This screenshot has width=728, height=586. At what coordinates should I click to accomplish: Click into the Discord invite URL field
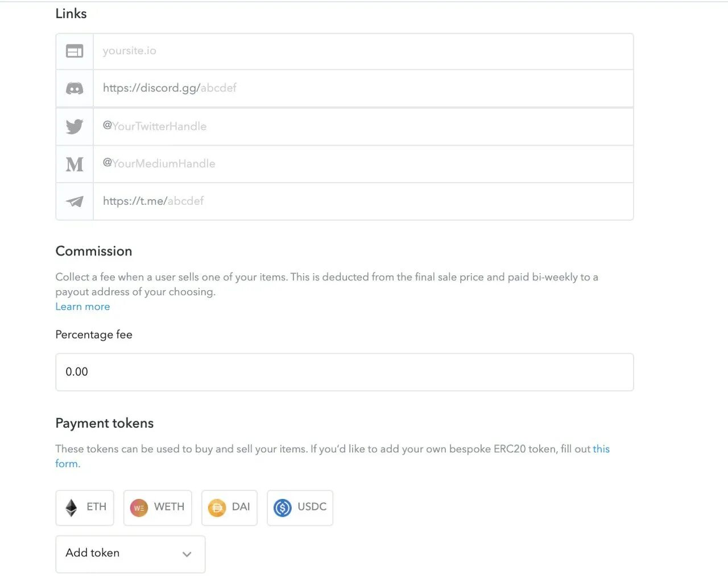pos(363,88)
